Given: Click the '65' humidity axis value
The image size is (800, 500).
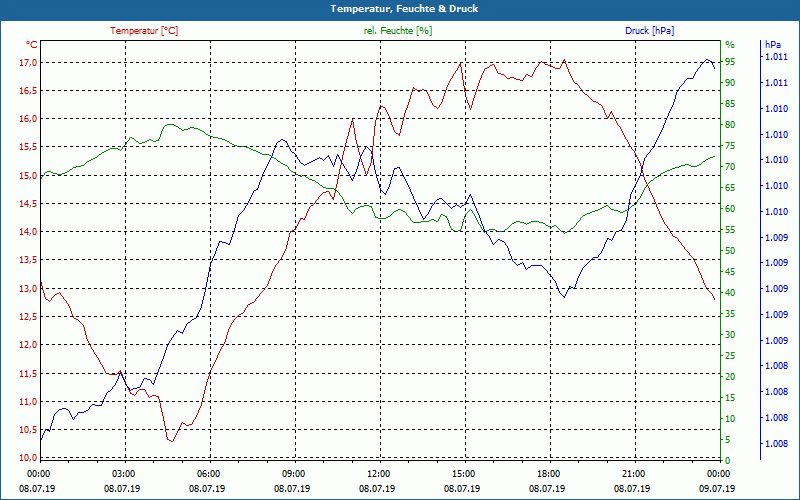Looking at the screenshot, I should (730, 188).
